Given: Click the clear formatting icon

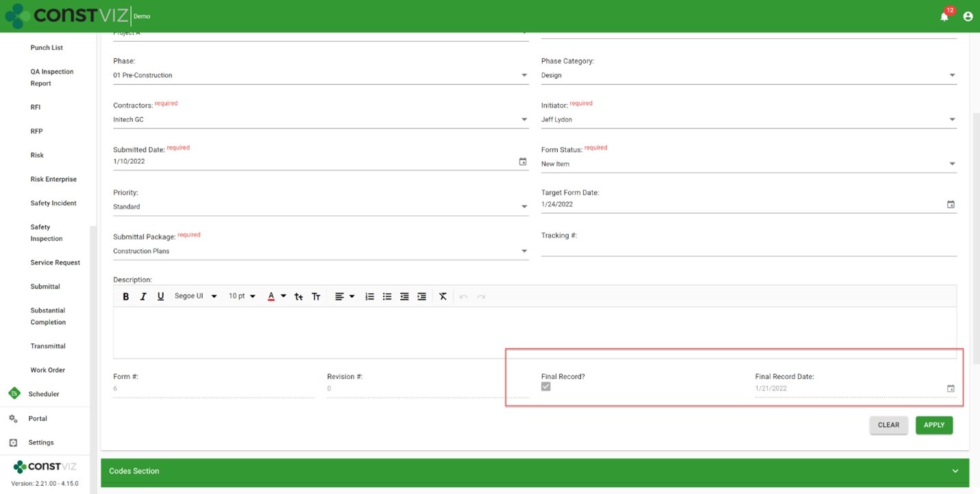Looking at the screenshot, I should coord(443,297).
